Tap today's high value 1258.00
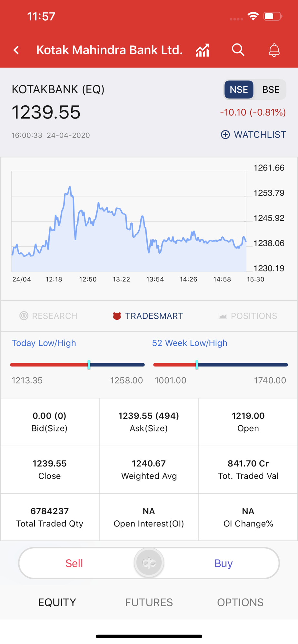298x644 pixels. pos(126,380)
